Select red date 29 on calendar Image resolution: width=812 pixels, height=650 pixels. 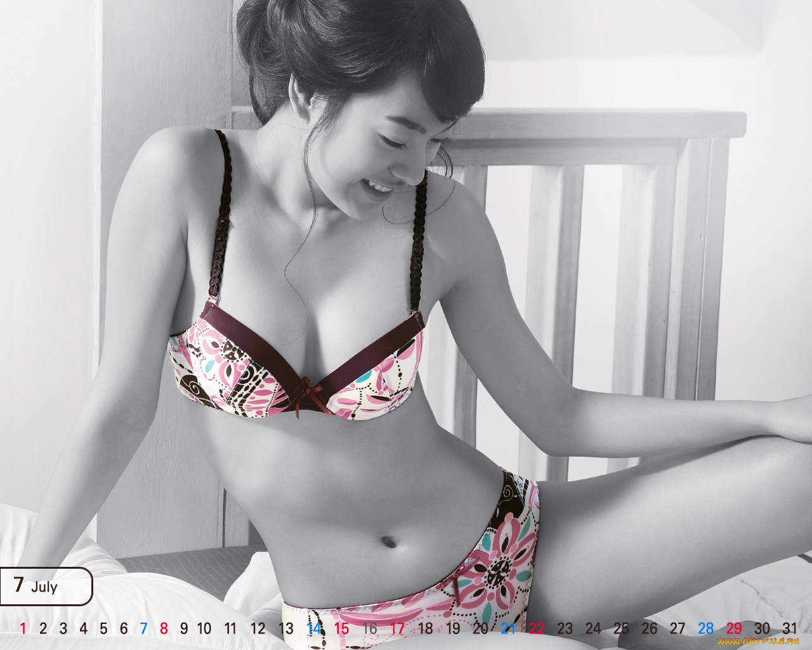pyautogui.click(x=733, y=628)
